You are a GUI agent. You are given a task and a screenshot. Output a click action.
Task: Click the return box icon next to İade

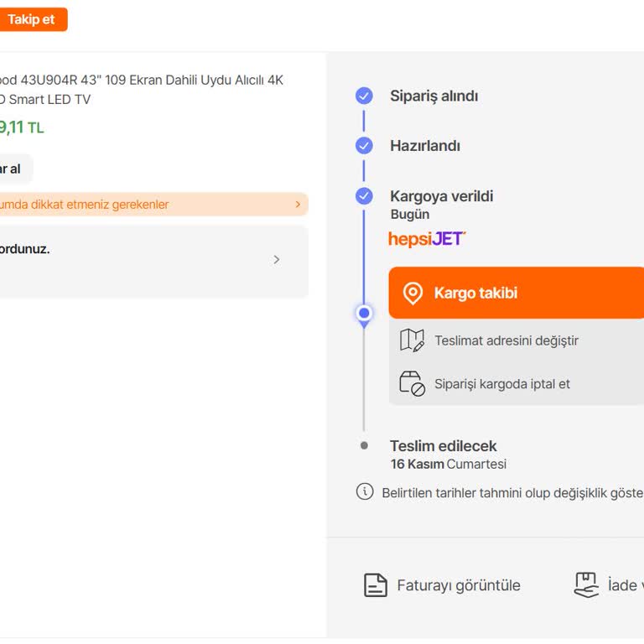[586, 584]
